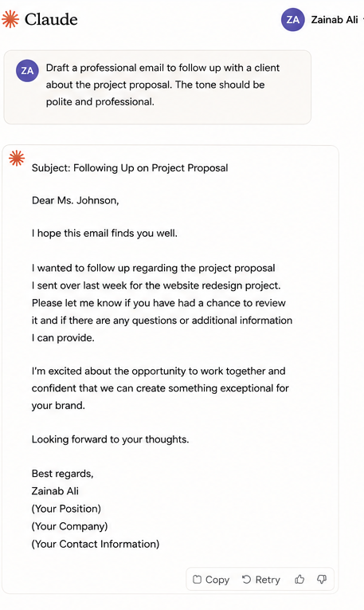The height and width of the screenshot is (610, 364).
Task: Click the Best regards closing line
Action: [x=63, y=474]
